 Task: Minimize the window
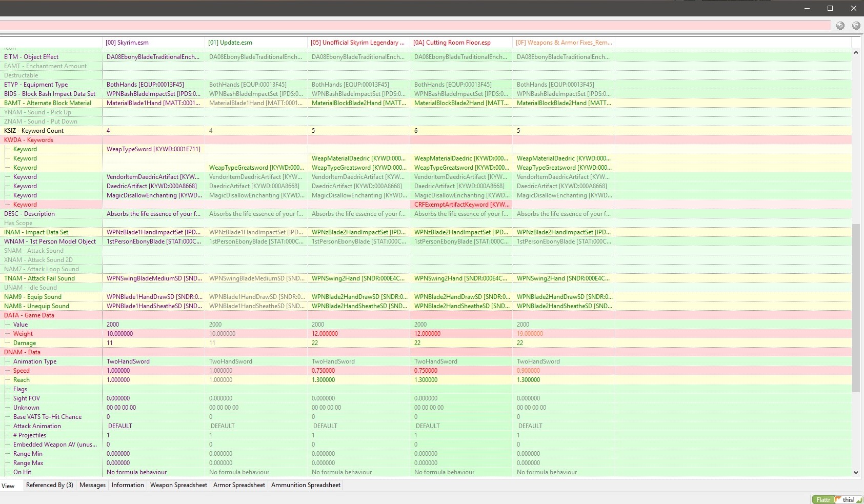807,8
